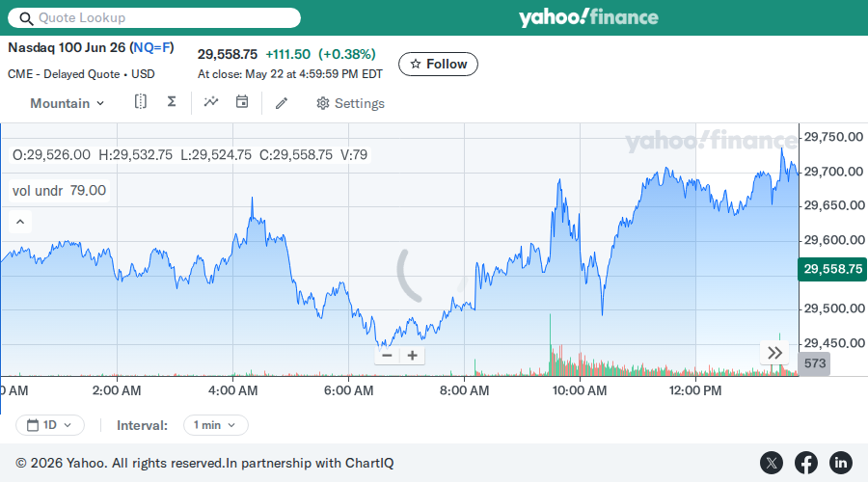Open chart Settings gear
Screen dimensions: 868x482
(x=350, y=103)
